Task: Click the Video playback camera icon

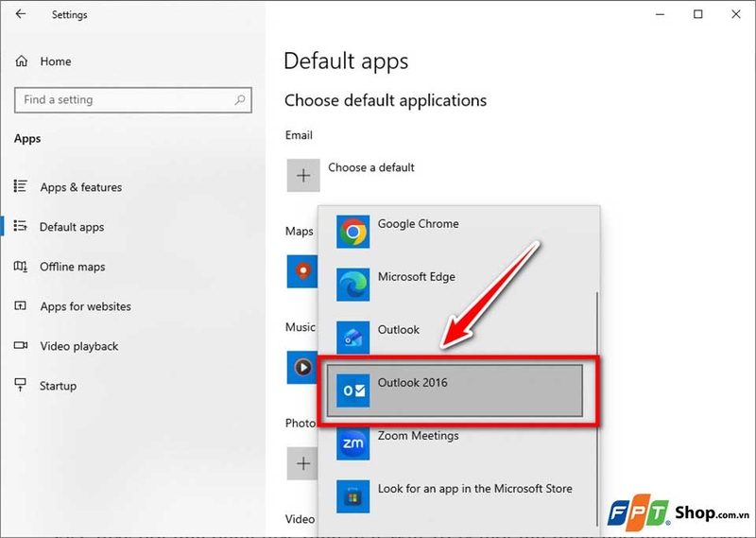Action: pos(20,345)
